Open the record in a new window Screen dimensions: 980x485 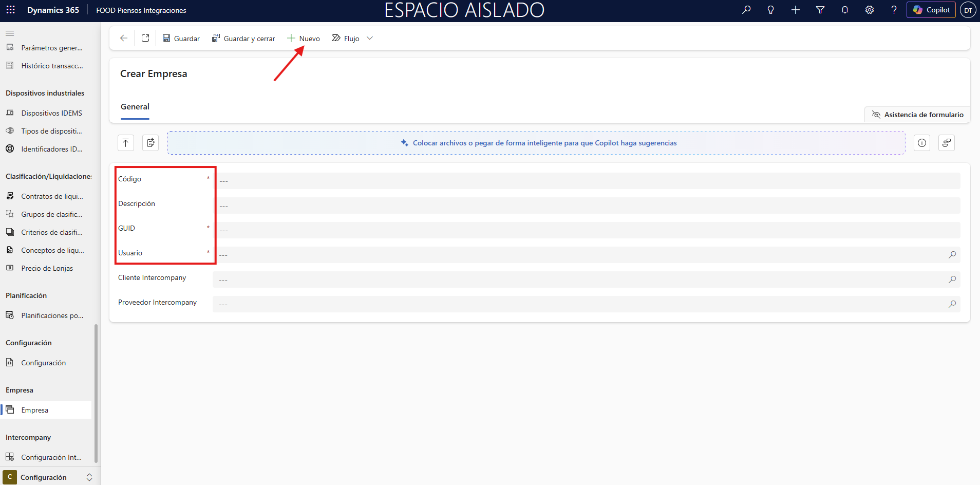pos(145,38)
